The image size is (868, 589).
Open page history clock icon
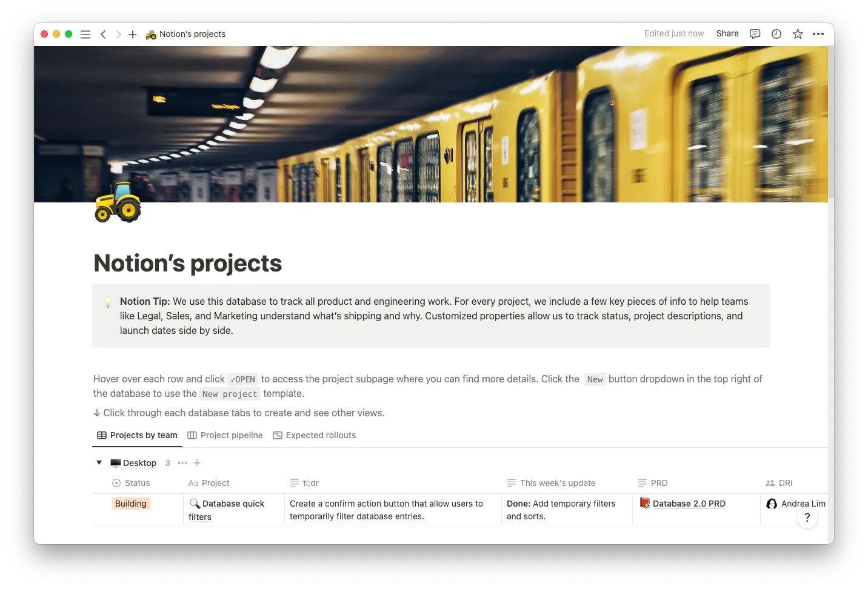776,34
